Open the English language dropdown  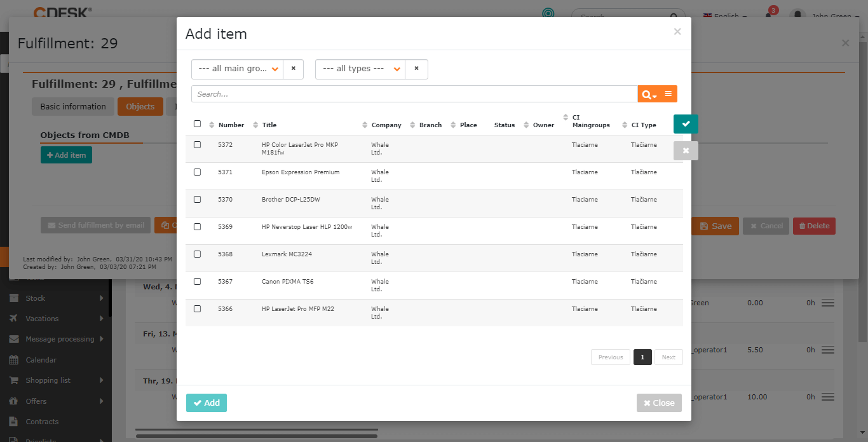point(725,16)
